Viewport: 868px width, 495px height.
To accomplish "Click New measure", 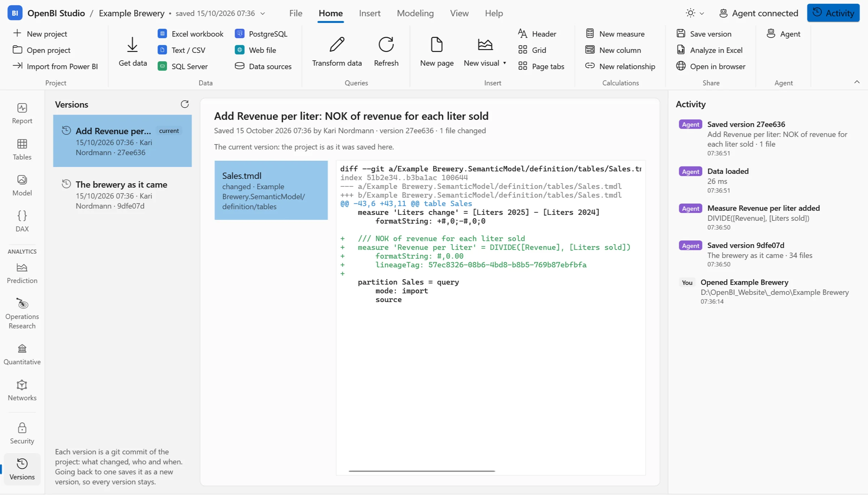I will coord(615,34).
